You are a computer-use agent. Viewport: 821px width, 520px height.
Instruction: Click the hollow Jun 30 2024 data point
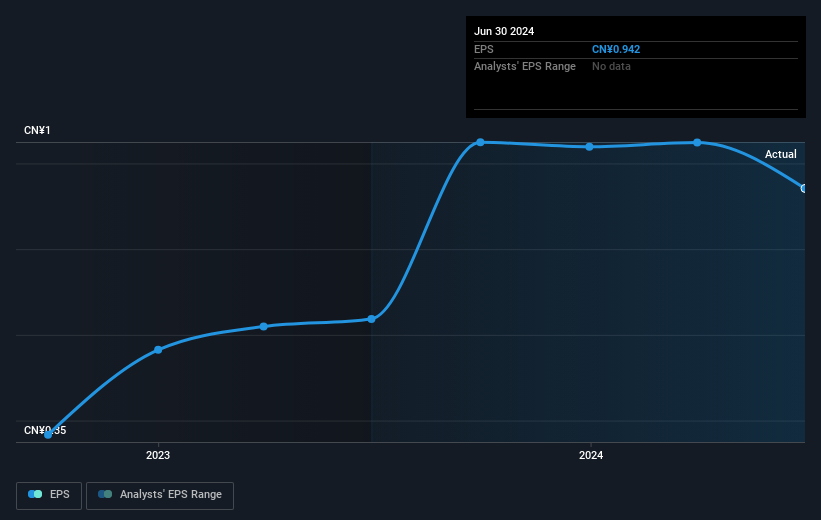click(x=804, y=189)
